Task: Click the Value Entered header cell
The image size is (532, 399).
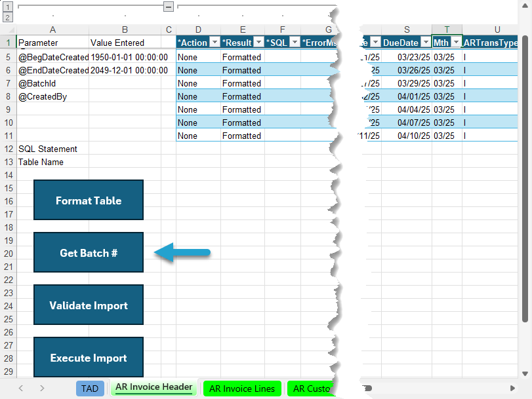Action: (125, 43)
